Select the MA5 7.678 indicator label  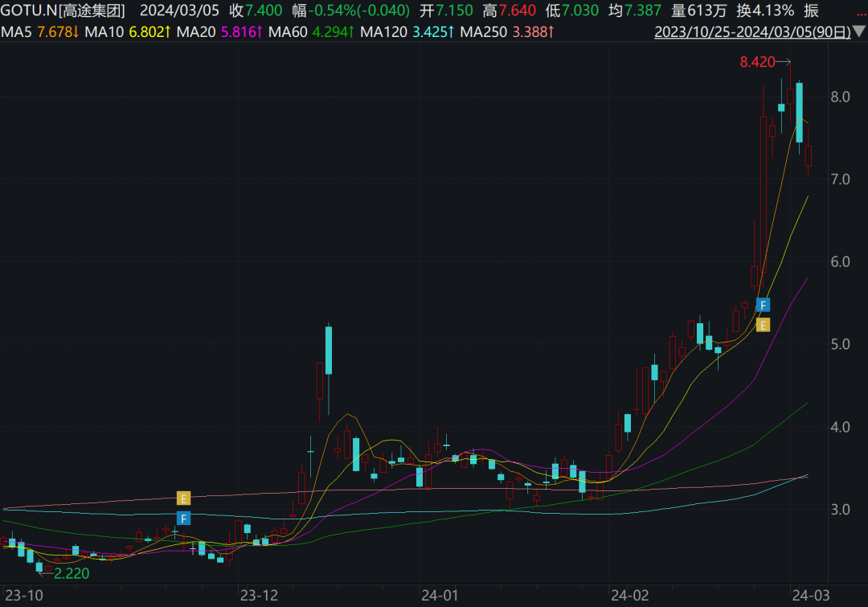(40, 32)
